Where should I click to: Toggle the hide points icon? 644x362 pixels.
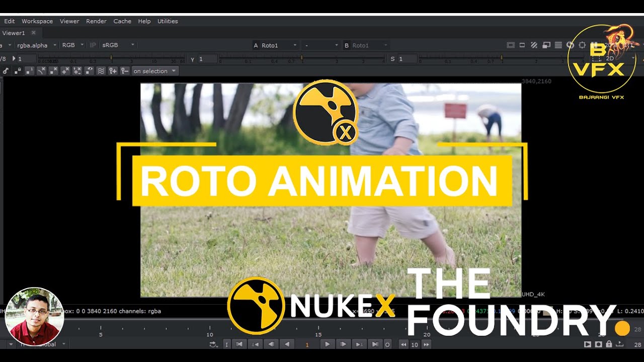click(x=53, y=71)
